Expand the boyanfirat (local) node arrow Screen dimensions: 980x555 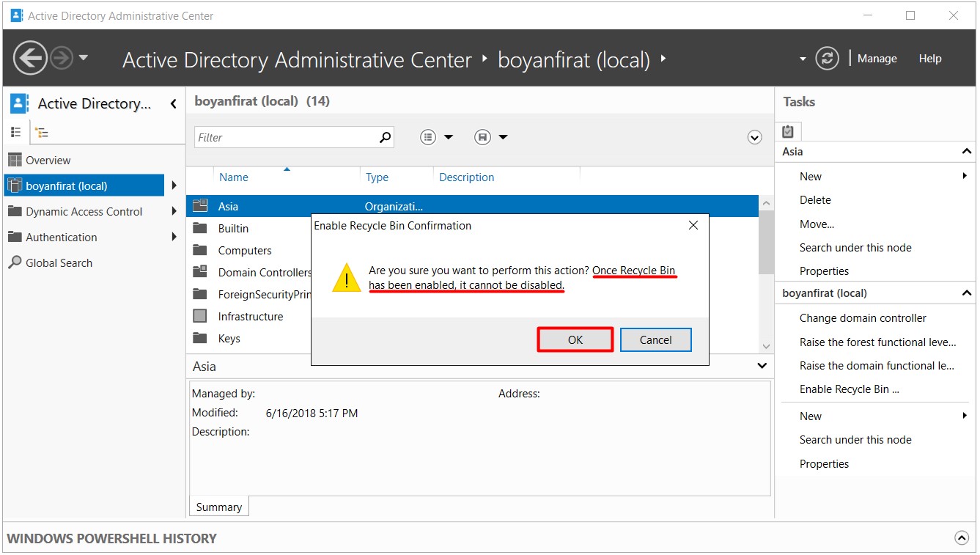[174, 186]
